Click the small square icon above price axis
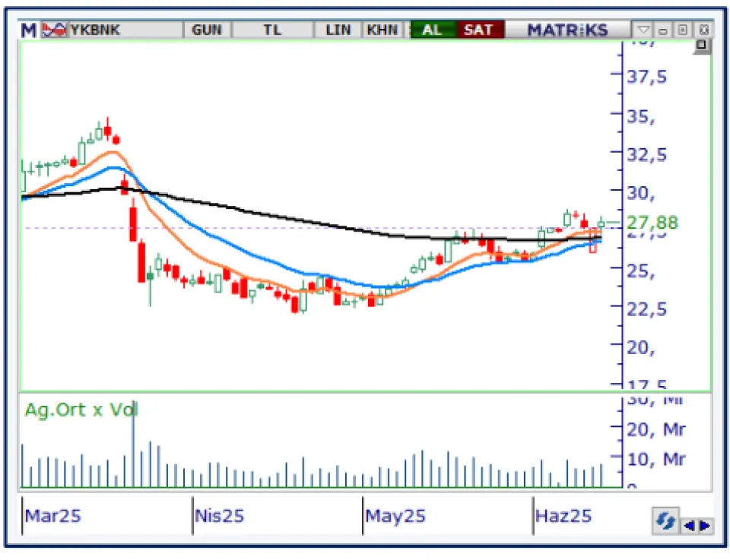The width and height of the screenshot is (730, 560). (702, 46)
